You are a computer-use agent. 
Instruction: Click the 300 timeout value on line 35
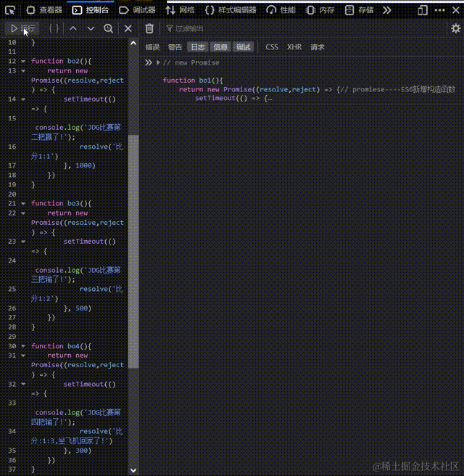[82, 451]
